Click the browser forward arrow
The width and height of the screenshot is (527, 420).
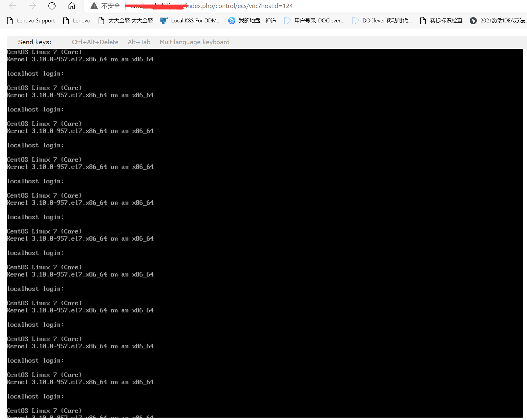coord(32,6)
